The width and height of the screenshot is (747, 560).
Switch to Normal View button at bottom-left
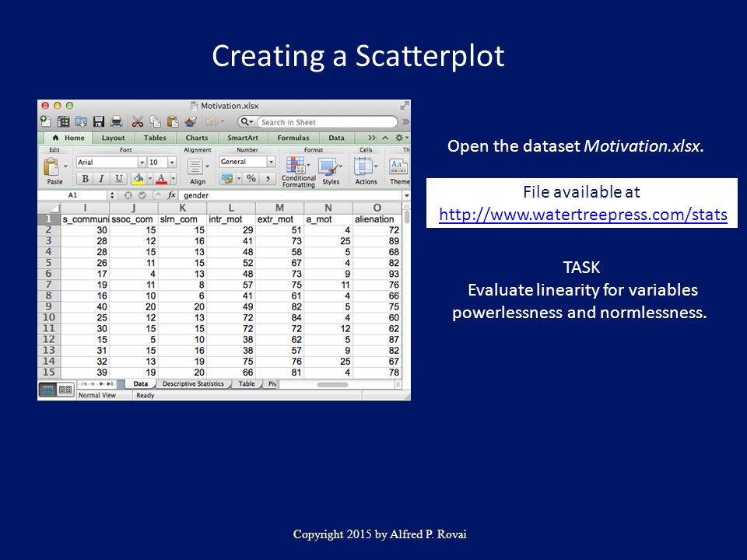[48, 390]
